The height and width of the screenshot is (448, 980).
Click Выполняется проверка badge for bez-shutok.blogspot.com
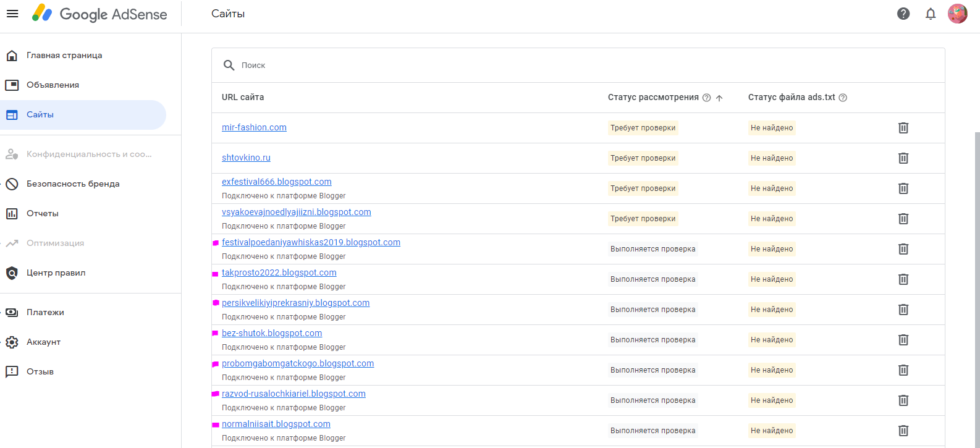[653, 340]
